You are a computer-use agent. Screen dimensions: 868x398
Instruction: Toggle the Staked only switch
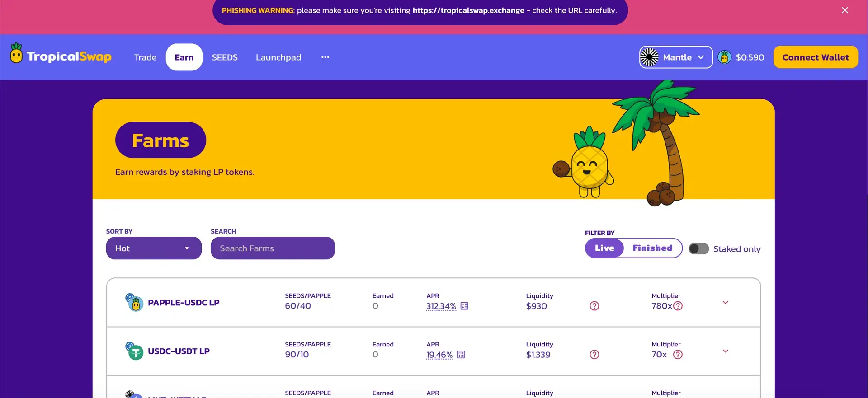pyautogui.click(x=698, y=249)
